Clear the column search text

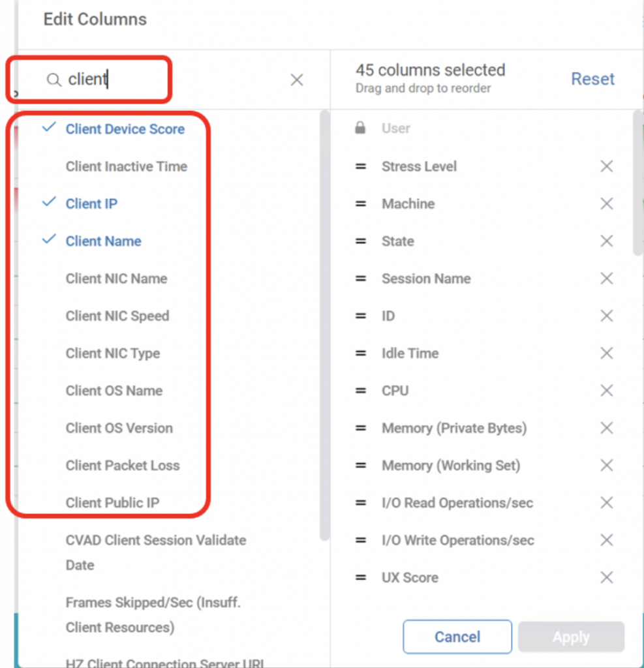[297, 80]
